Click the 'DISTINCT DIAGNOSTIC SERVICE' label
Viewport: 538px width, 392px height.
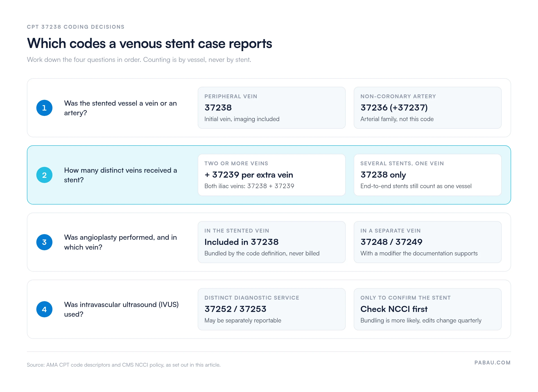(x=252, y=298)
